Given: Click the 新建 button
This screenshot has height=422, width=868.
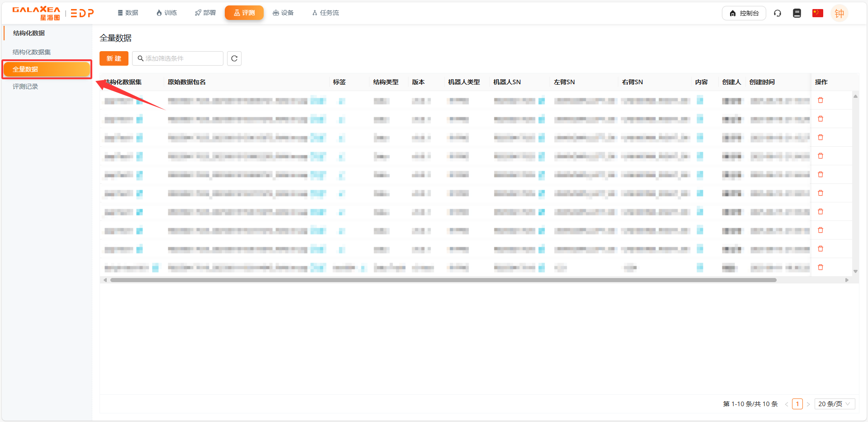Looking at the screenshot, I should [x=114, y=58].
